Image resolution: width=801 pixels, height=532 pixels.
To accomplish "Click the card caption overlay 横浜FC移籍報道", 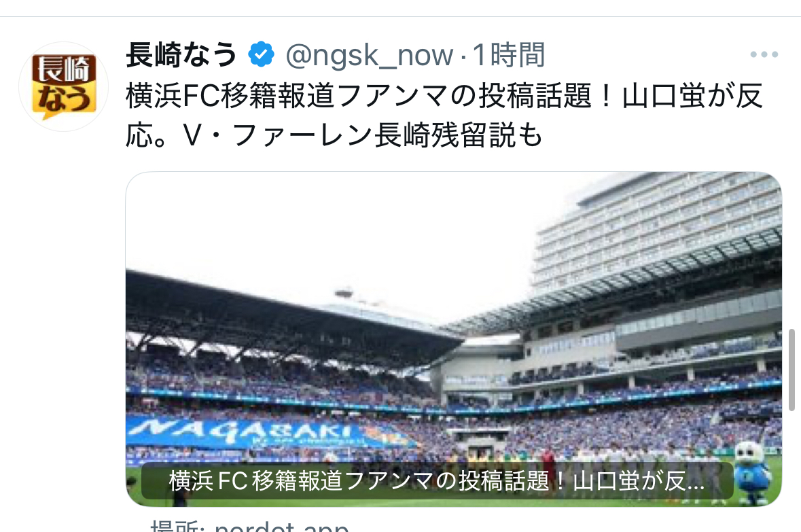I will pos(438,481).
